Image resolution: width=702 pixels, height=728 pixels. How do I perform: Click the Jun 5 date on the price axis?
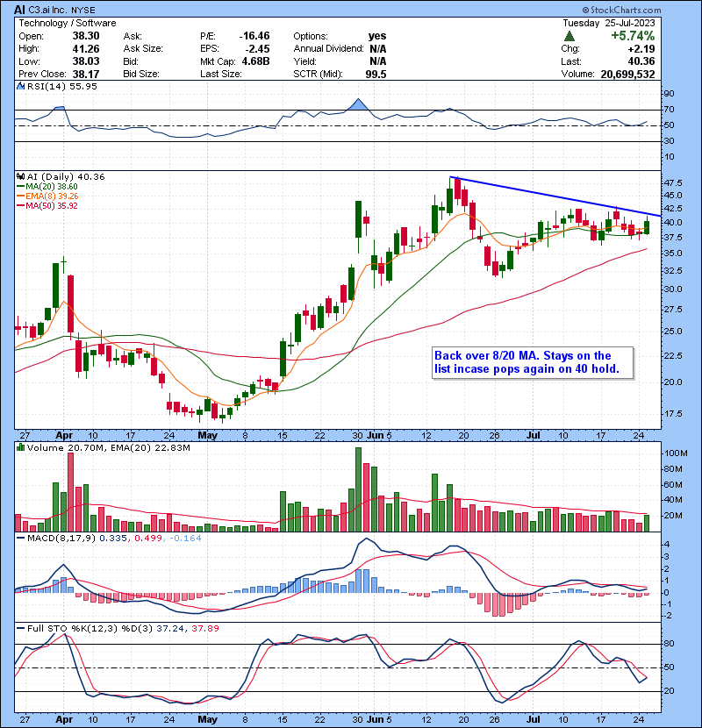tap(379, 436)
